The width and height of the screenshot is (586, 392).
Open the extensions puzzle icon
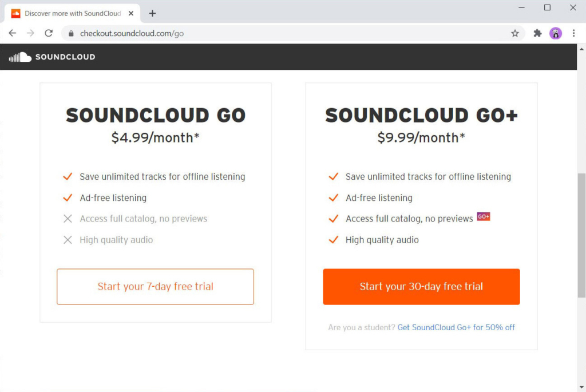coord(537,33)
